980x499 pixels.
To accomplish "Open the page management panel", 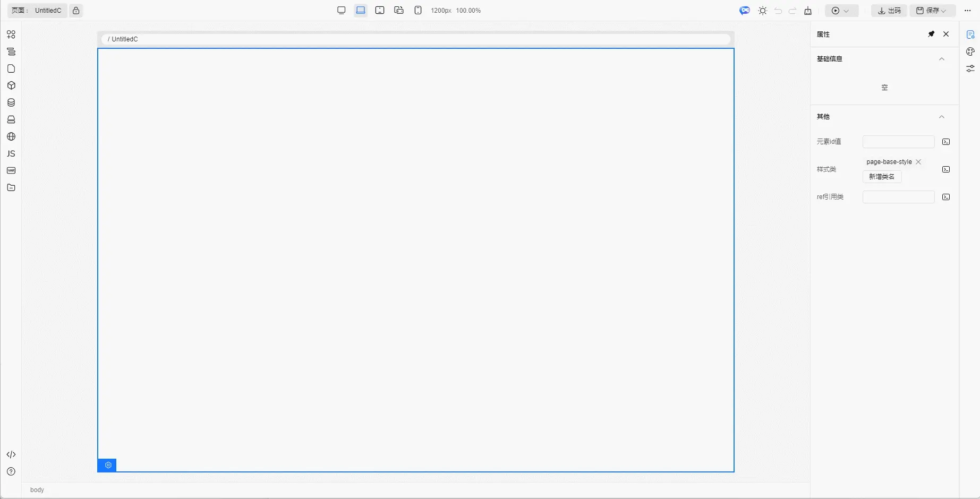I will click(x=11, y=68).
